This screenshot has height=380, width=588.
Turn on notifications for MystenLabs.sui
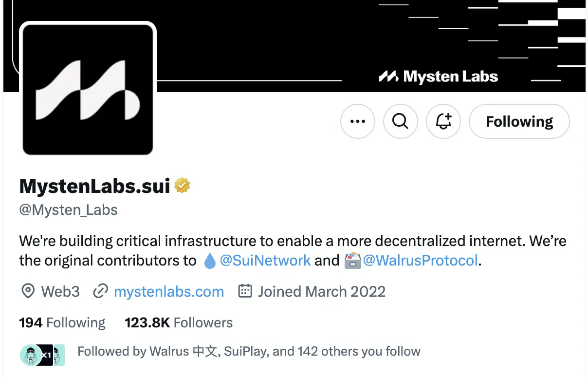(x=443, y=121)
